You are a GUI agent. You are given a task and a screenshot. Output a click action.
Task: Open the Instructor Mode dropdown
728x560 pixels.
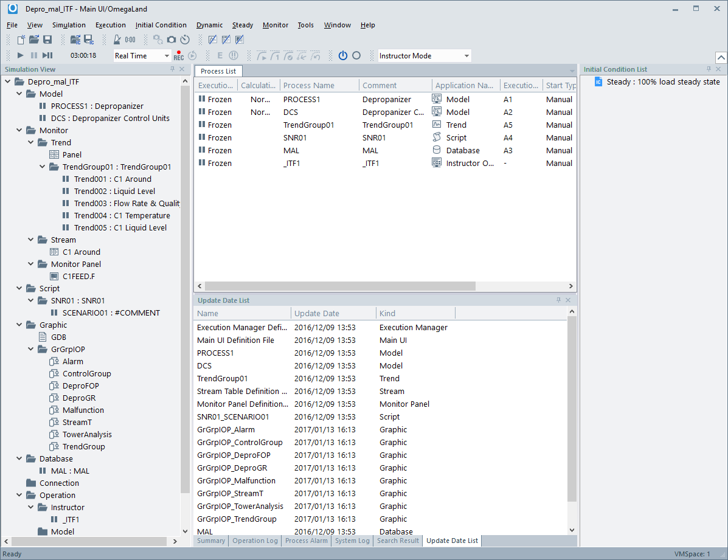coord(465,55)
